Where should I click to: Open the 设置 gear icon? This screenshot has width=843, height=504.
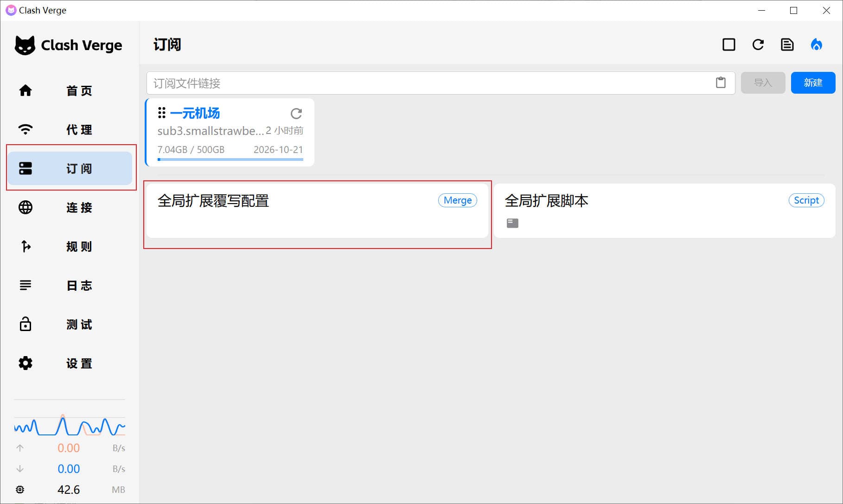(x=26, y=363)
